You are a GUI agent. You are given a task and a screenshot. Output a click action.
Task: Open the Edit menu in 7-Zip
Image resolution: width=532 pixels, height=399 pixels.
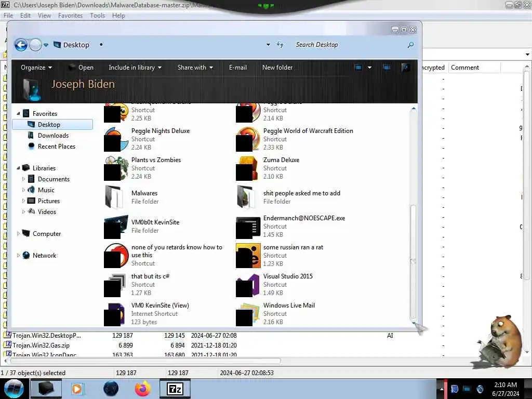[x=25, y=16]
